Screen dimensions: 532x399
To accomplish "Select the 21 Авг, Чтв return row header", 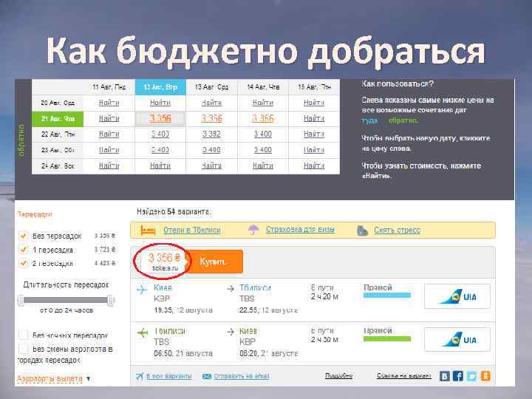I will [x=58, y=119].
